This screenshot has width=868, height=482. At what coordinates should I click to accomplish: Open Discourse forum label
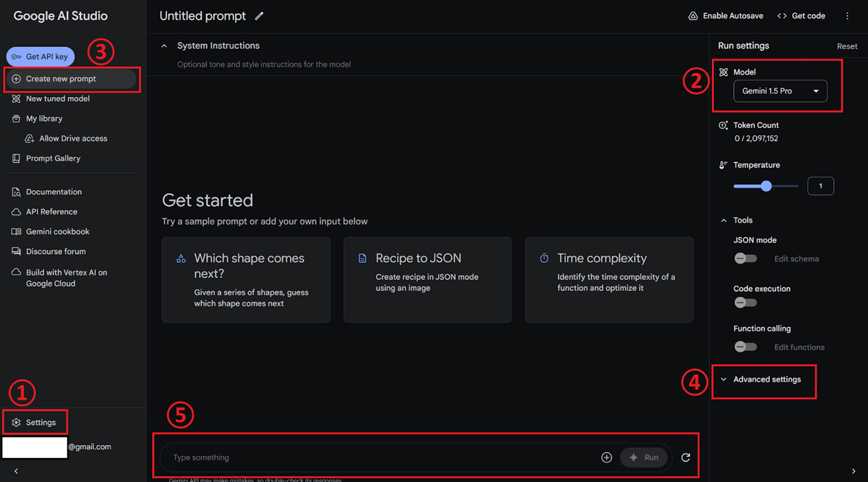tap(56, 252)
